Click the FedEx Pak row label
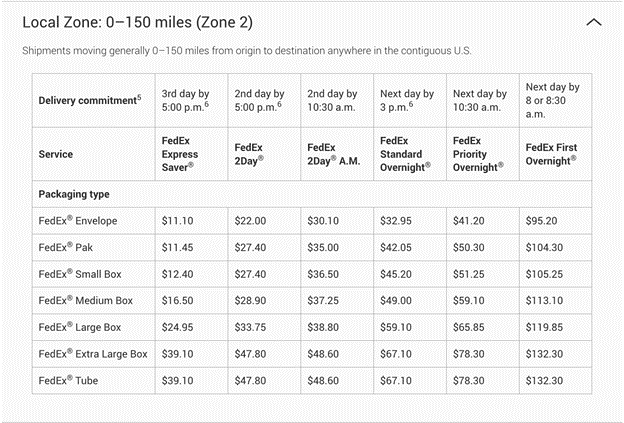Image resolution: width=624 pixels, height=423 pixels. 63,245
